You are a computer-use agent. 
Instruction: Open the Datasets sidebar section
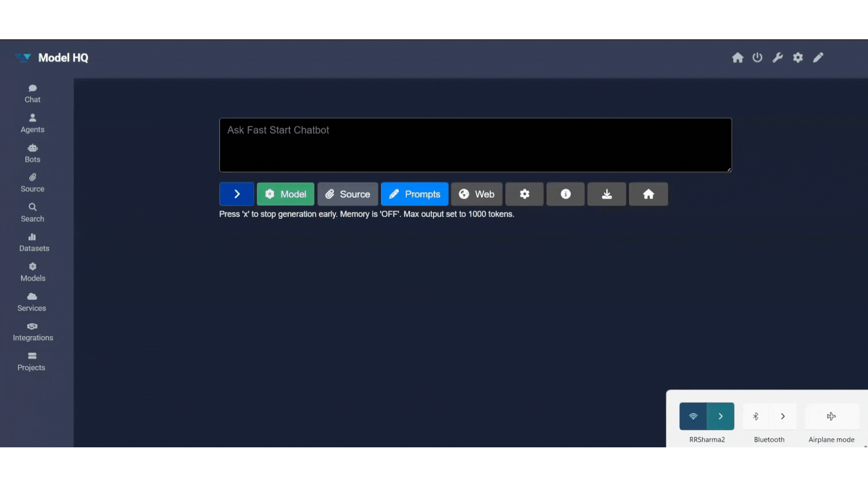[x=34, y=243]
